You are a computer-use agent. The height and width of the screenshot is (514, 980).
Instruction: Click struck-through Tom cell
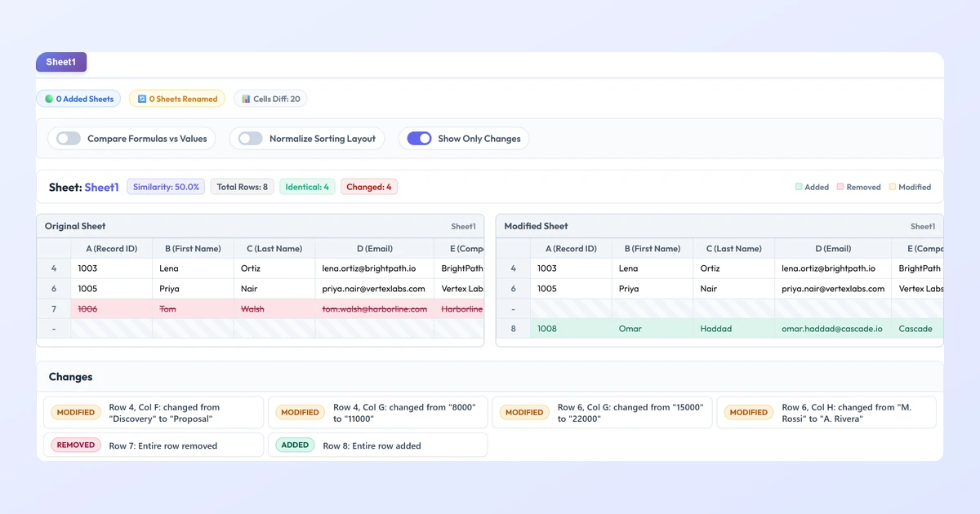193,309
